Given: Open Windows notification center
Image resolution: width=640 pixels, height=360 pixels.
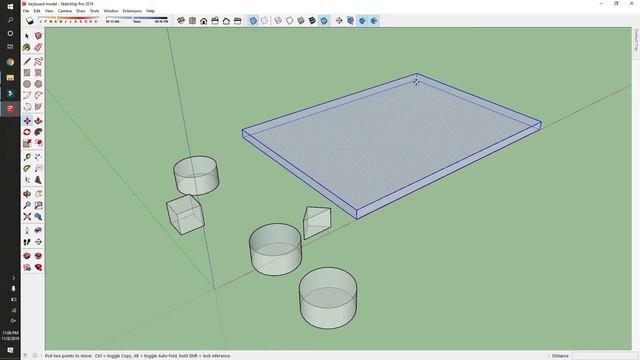Looking at the screenshot, I should (x=10, y=350).
